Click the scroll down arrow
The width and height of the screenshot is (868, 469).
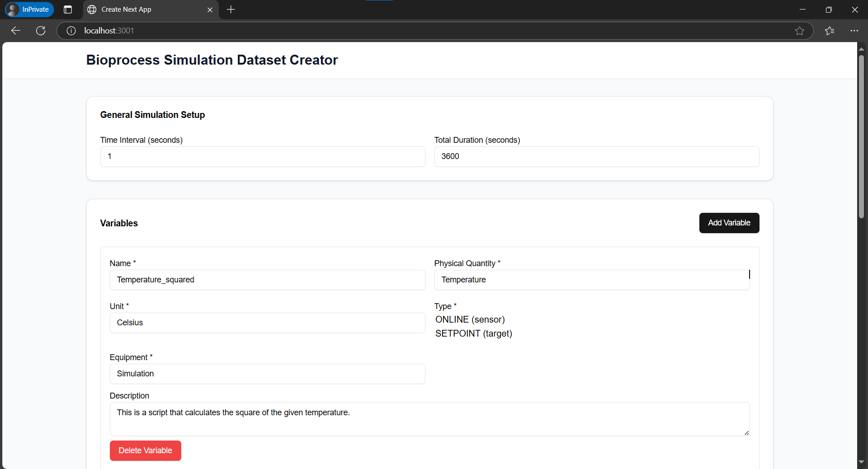point(861,462)
